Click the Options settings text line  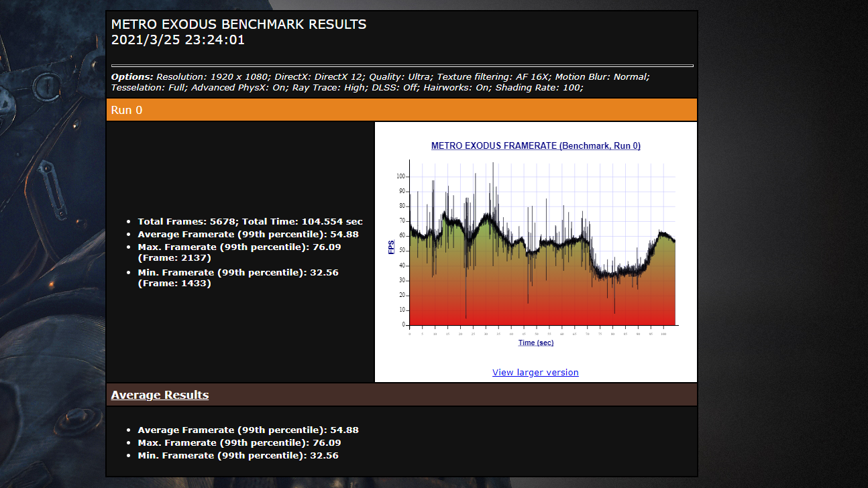point(380,82)
